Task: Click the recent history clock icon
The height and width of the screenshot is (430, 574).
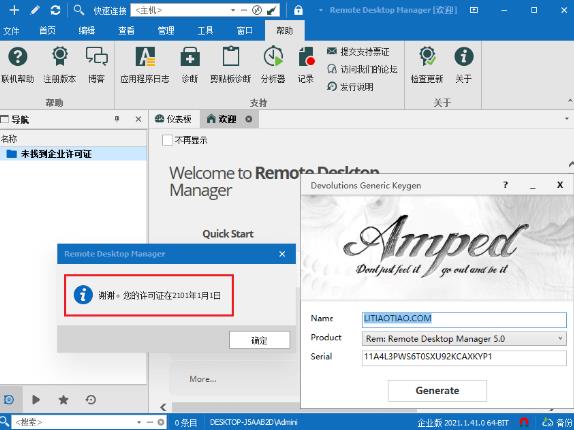Action: (x=91, y=399)
